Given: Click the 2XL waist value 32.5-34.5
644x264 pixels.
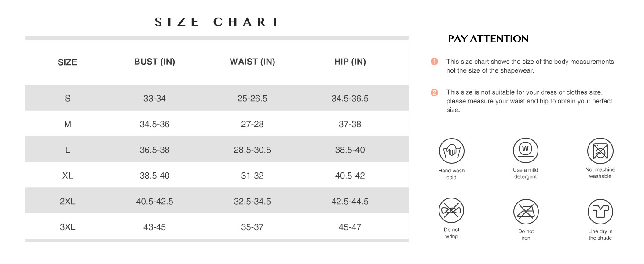Looking at the screenshot, I should (x=252, y=202).
